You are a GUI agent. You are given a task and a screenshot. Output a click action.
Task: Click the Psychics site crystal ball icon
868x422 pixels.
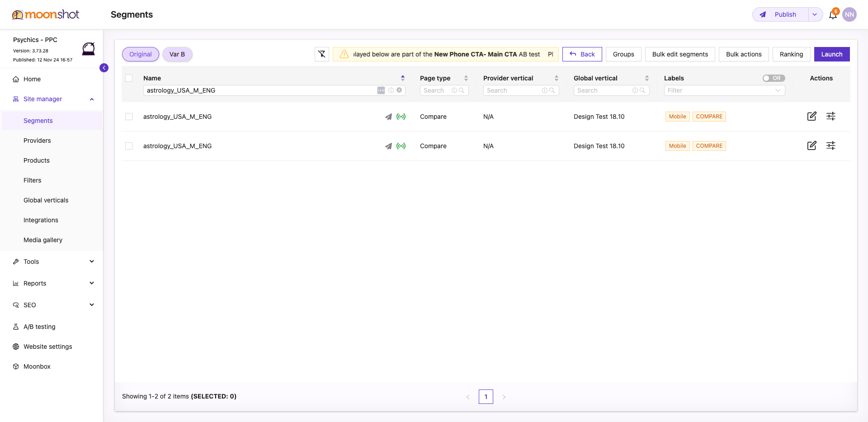89,48
